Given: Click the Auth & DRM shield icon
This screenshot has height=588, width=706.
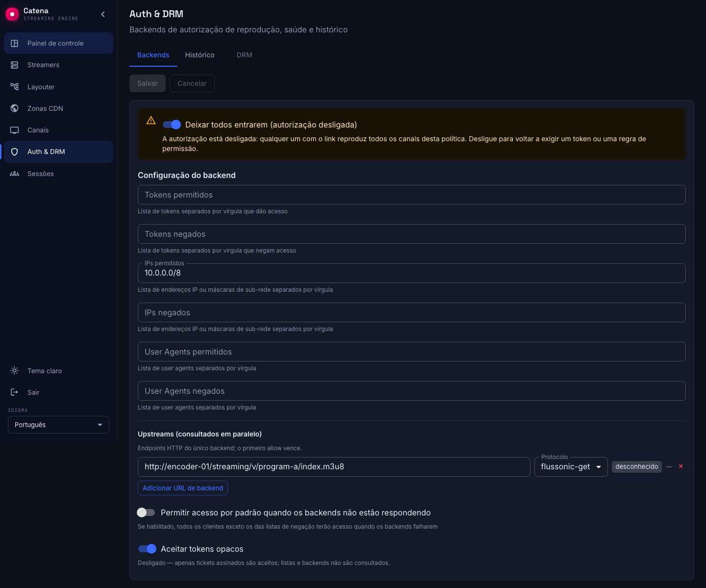Looking at the screenshot, I should pyautogui.click(x=15, y=152).
